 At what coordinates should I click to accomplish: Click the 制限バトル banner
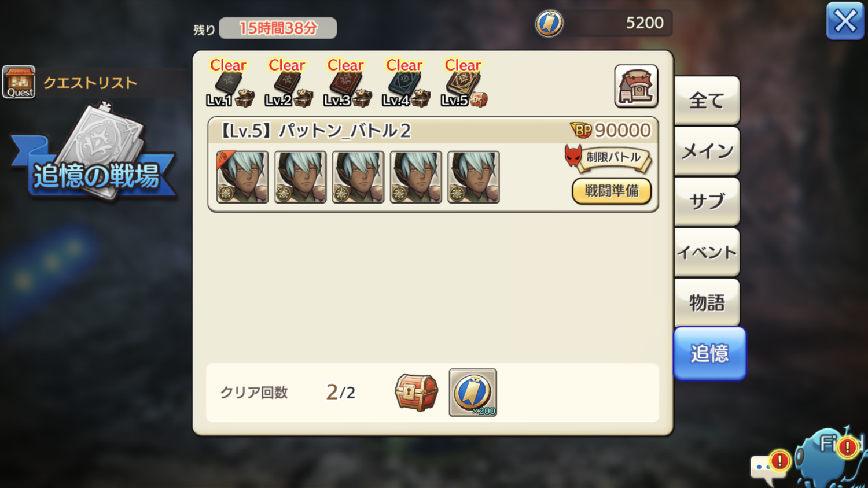point(608,158)
